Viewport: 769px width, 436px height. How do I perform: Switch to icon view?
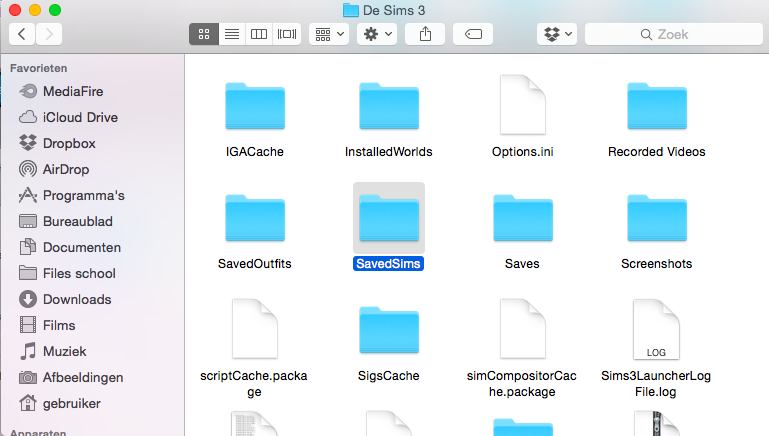click(204, 34)
